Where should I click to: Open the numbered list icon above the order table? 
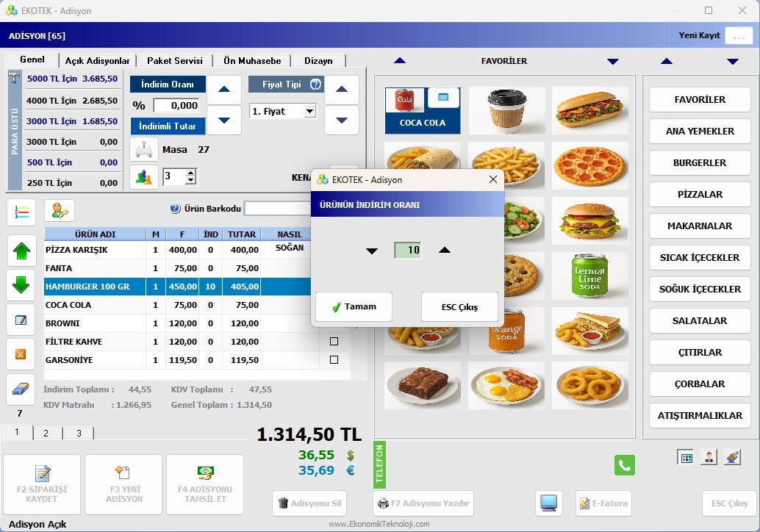coord(21,212)
